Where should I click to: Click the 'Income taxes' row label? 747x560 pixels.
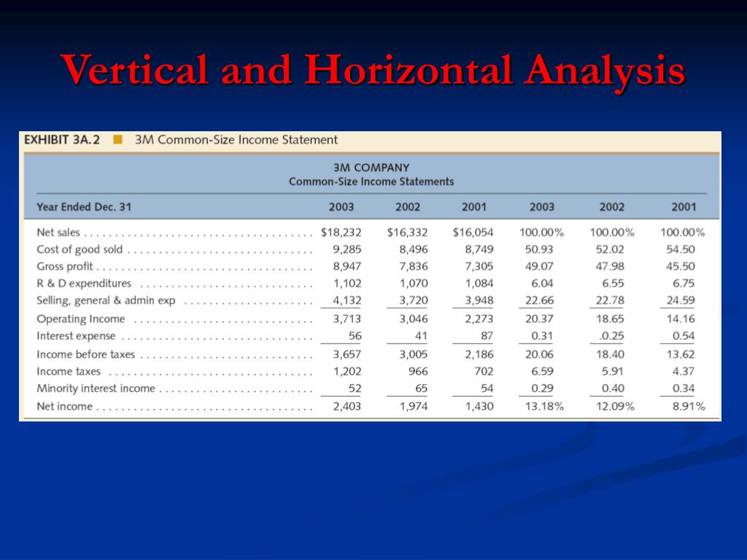[x=69, y=371]
